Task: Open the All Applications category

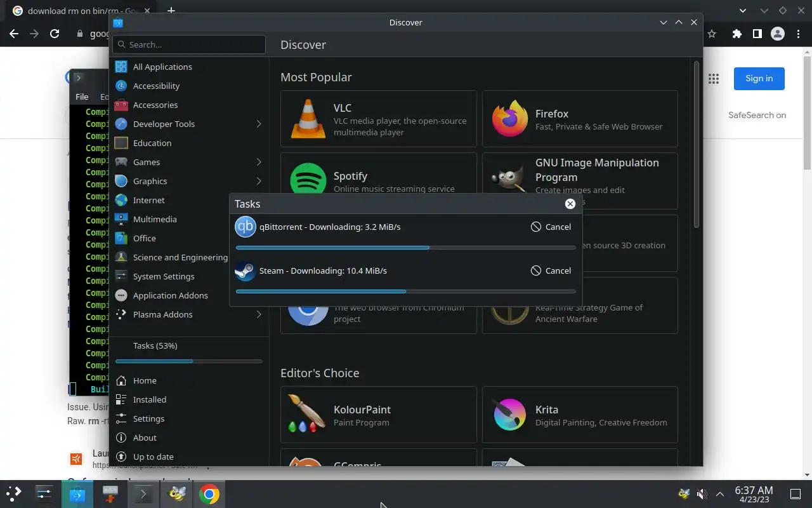Action: point(189,67)
